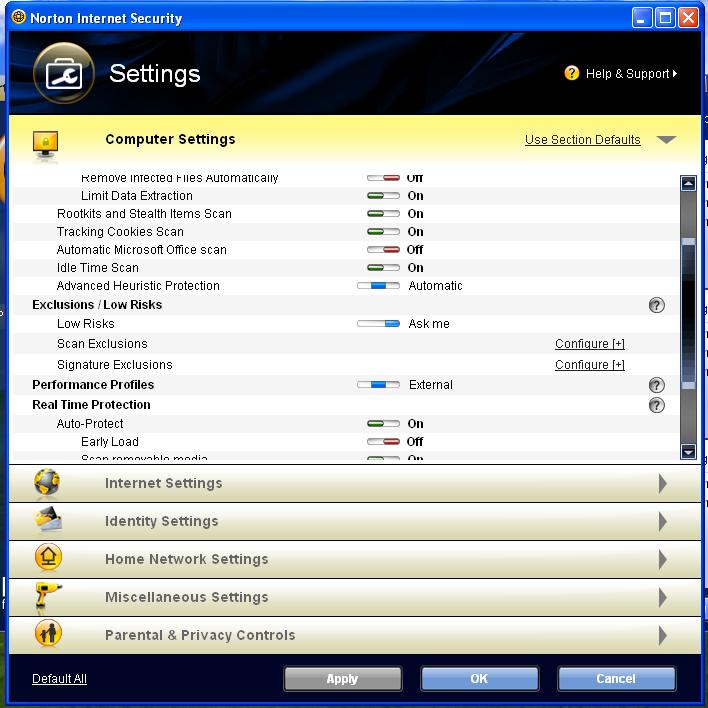Enable the Early Load switch
The width and height of the screenshot is (708, 708).
(x=383, y=442)
